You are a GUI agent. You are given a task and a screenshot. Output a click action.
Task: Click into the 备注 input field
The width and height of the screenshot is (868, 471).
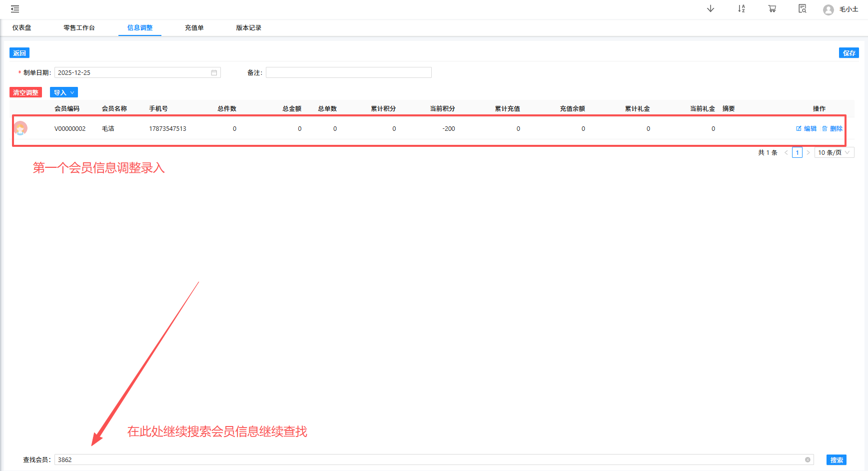coord(348,73)
